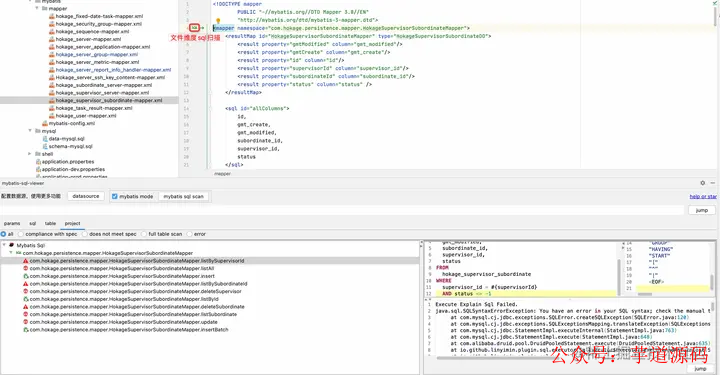The image size is (720, 375).
Task: Click the warning icon of the deleteSubordinate row
Action: [x=26, y=307]
